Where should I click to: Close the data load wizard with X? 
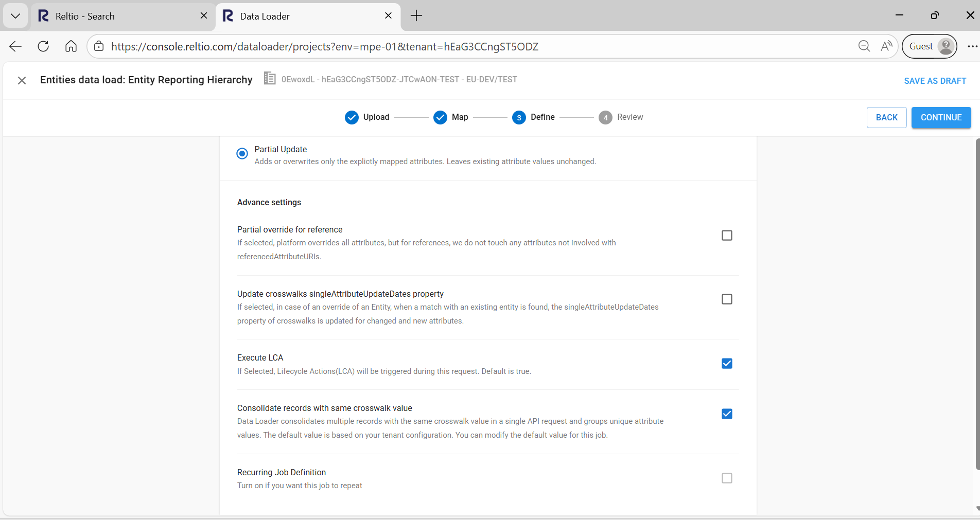coord(22,80)
